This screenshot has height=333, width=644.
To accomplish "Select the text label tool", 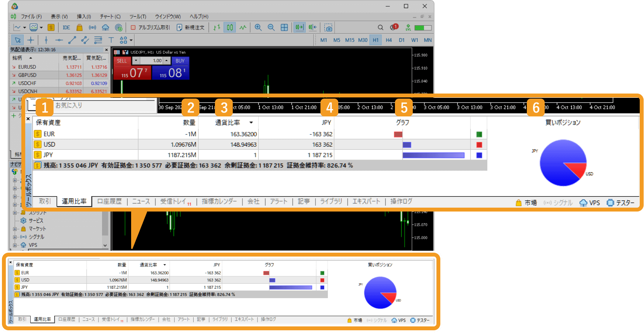I will tap(111, 40).
